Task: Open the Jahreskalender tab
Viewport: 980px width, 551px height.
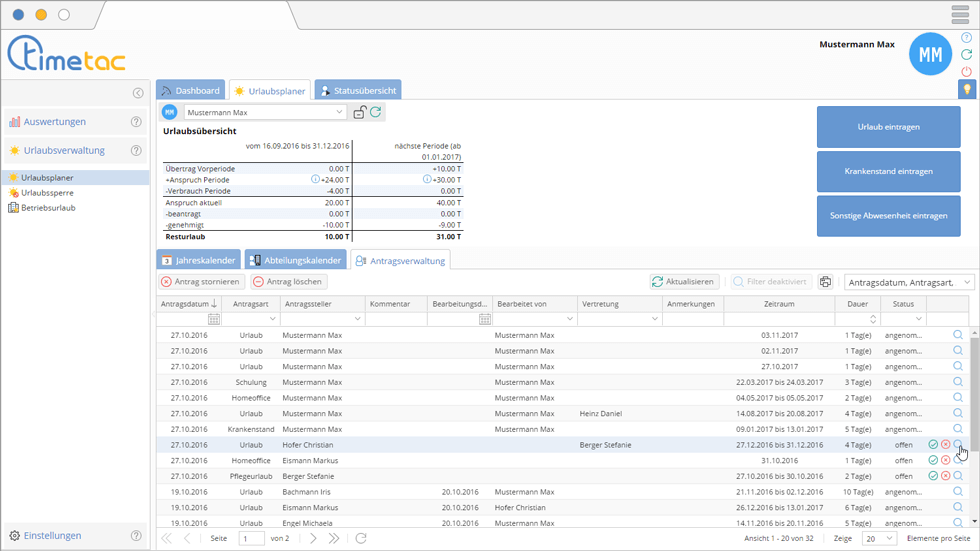Action: point(200,260)
